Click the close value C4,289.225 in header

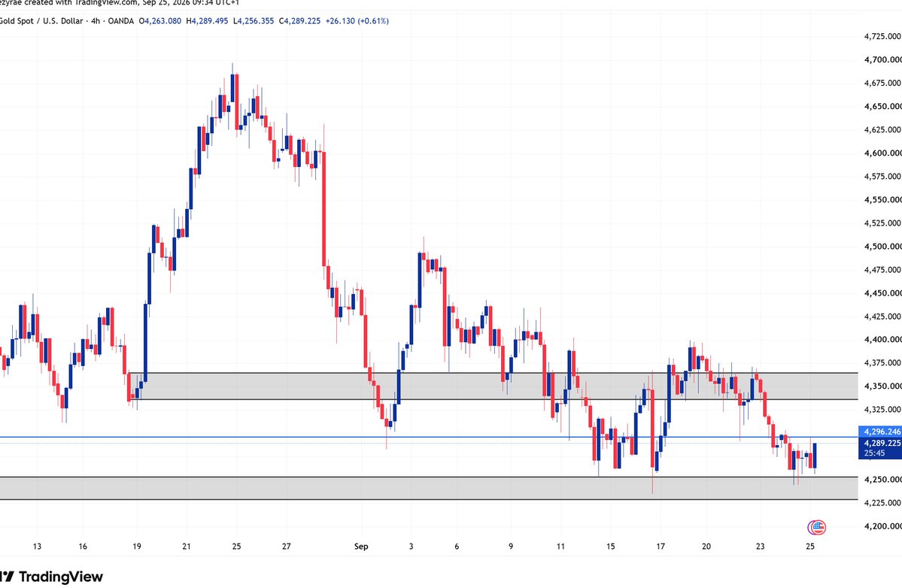[x=299, y=21]
